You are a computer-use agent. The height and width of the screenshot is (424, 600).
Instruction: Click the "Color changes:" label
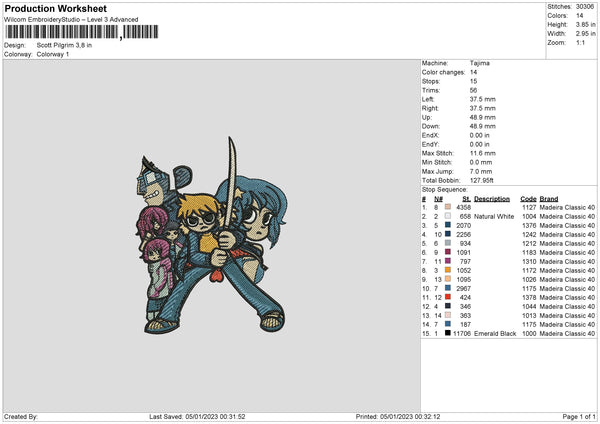click(443, 72)
